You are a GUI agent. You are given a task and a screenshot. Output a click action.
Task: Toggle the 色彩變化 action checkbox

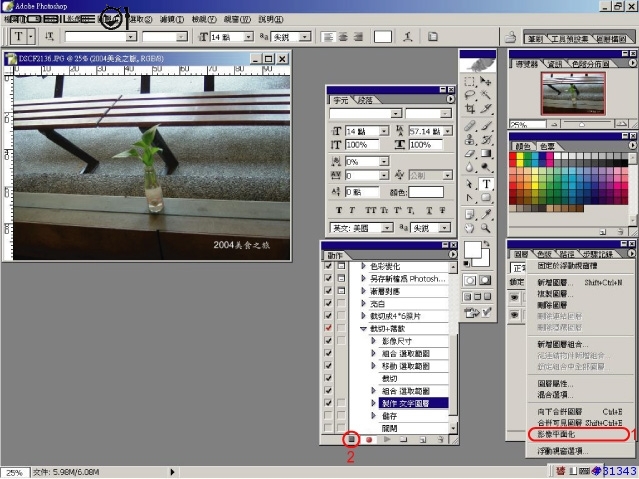pyautogui.click(x=328, y=266)
